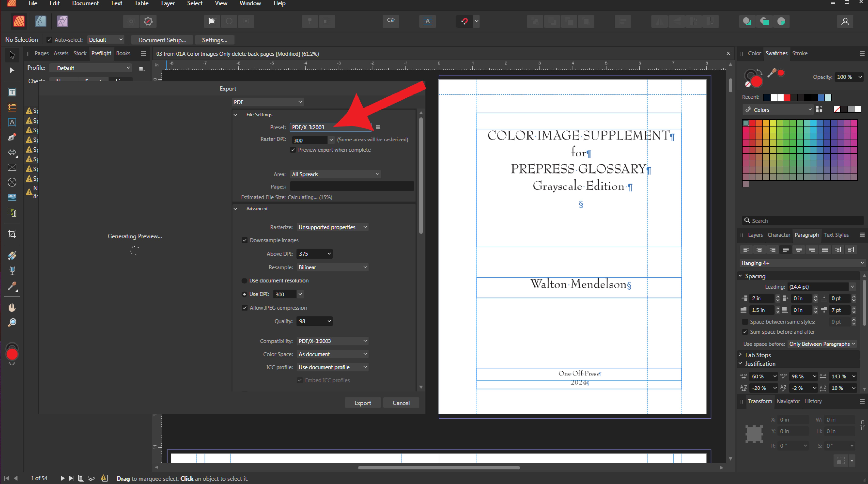The image size is (868, 484).
Task: Click the align left paragraph icon
Action: (746, 249)
